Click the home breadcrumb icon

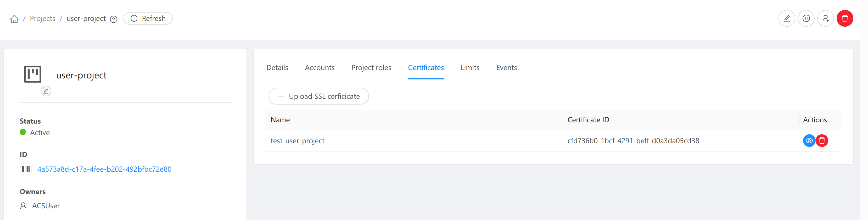click(x=14, y=19)
